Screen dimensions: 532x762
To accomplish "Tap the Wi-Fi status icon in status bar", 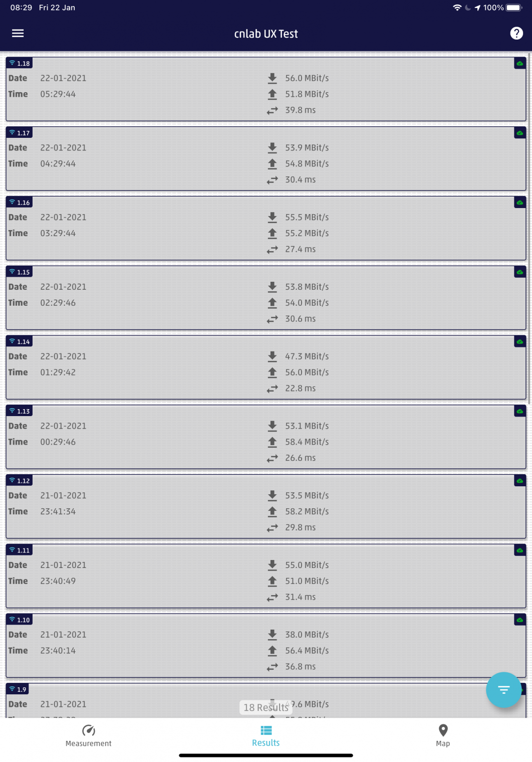I will [x=457, y=8].
